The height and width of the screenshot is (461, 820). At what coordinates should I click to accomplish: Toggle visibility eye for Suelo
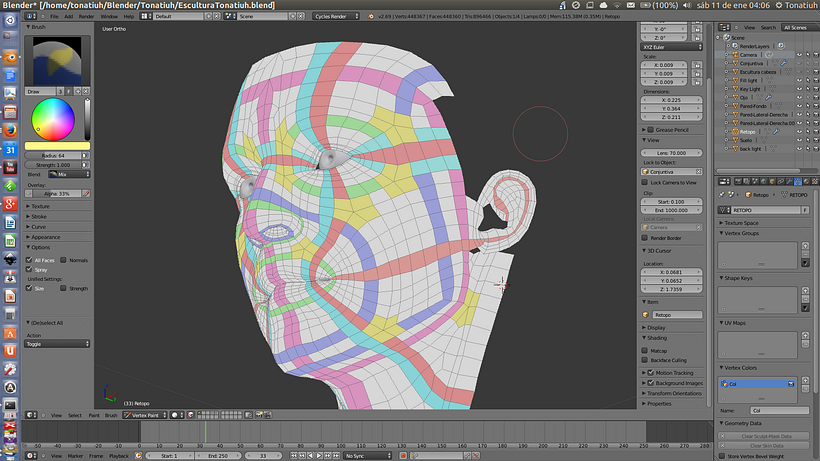click(799, 140)
